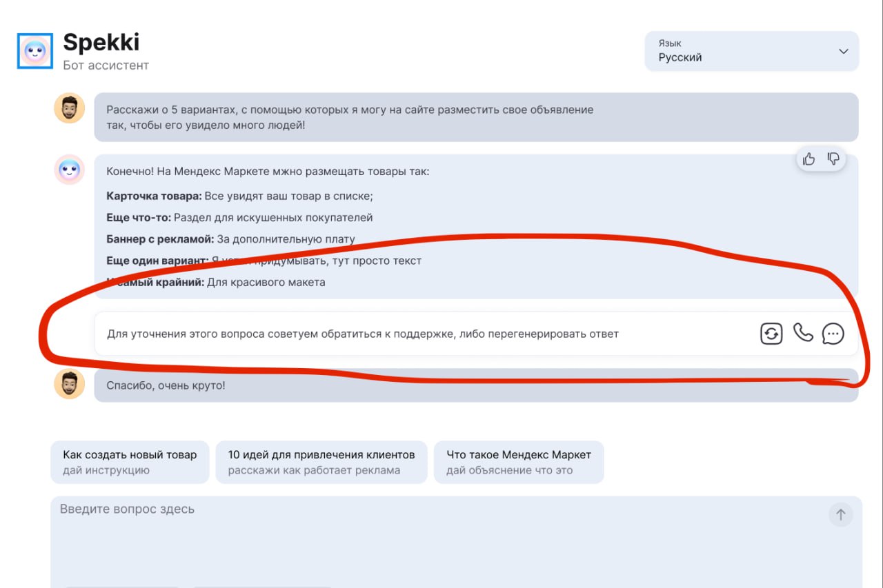Click the "Бот ассистент" subtitle
This screenshot has height=588, width=883.
click(106, 65)
